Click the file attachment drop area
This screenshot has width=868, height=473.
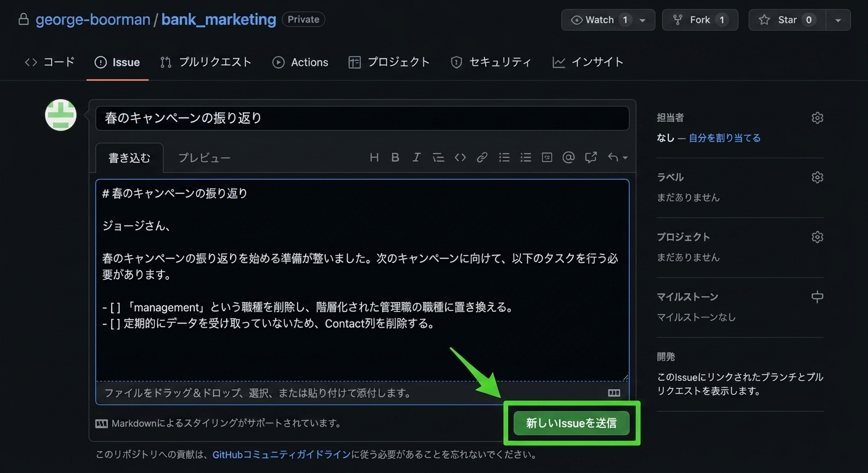(x=362, y=393)
